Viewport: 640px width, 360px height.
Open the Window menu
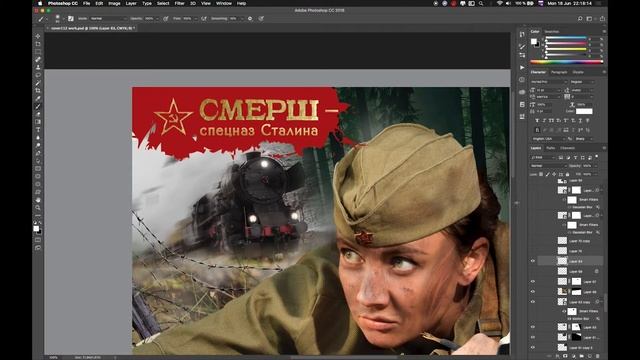(x=224, y=3)
